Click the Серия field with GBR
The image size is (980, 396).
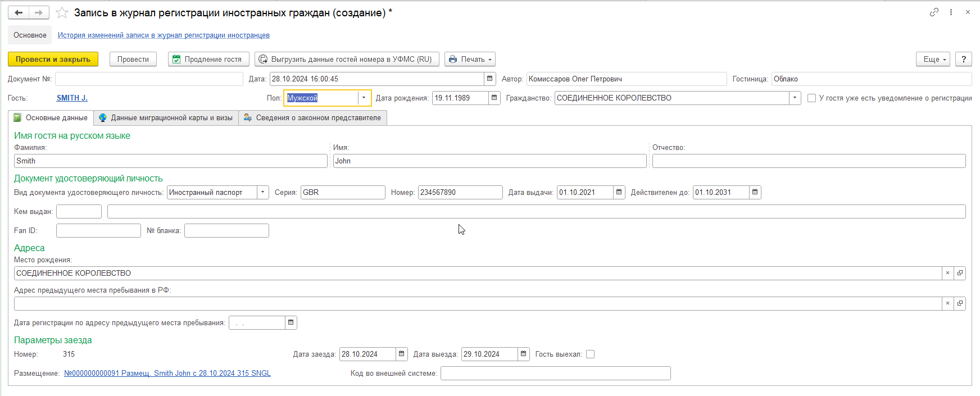click(x=343, y=192)
